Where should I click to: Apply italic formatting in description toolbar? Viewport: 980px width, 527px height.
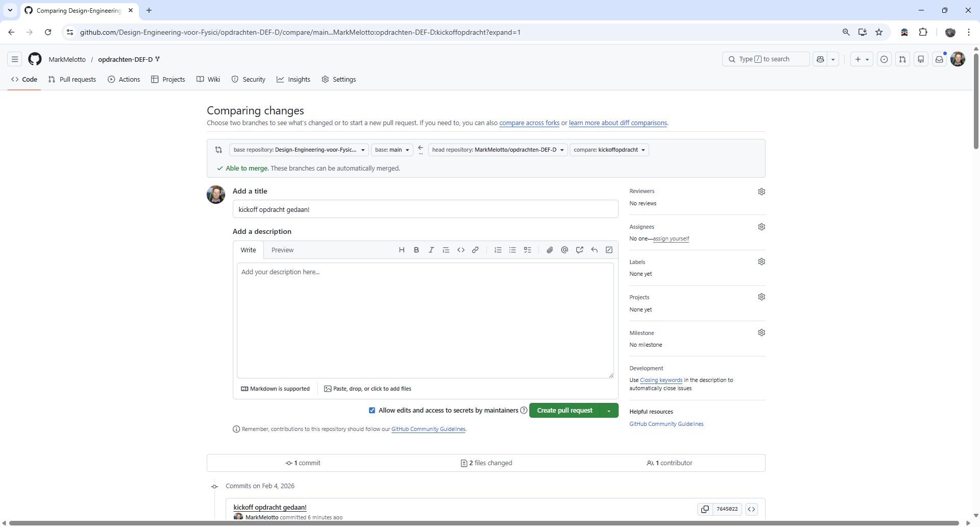click(431, 250)
